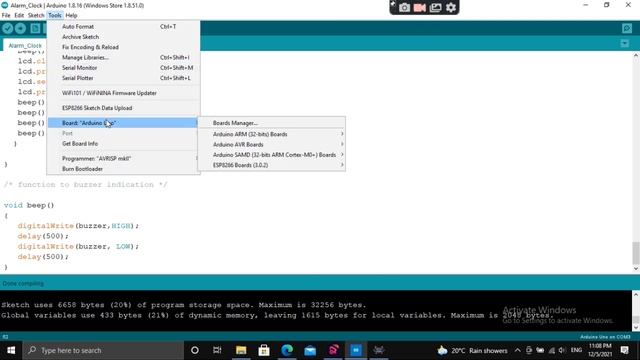640x360 pixels.
Task: Click Get Board Info
Action: click(123, 144)
